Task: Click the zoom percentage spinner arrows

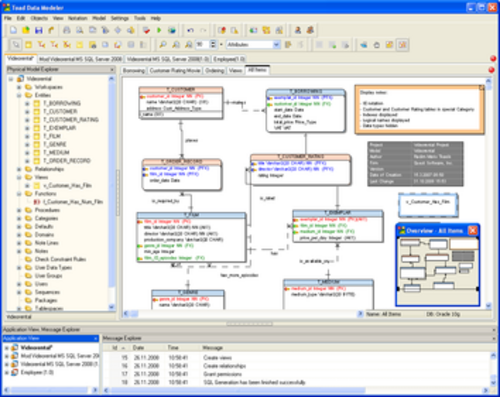Action: pyautogui.click(x=213, y=44)
